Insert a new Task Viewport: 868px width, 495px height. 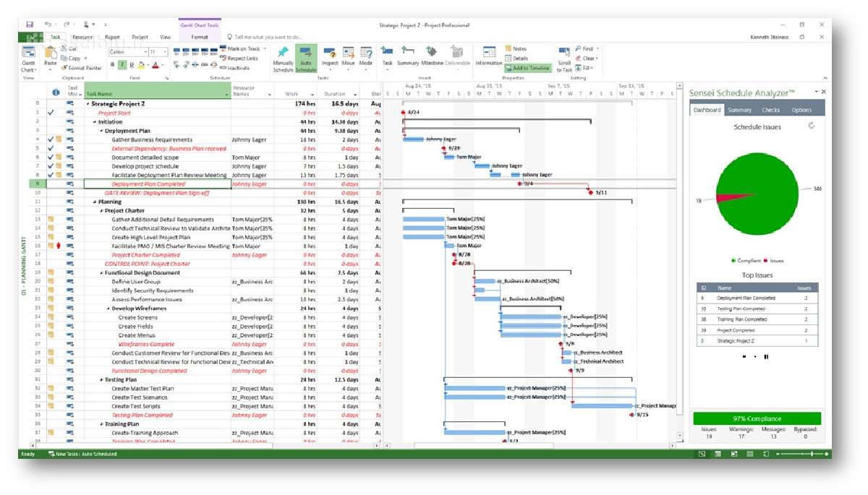click(x=388, y=56)
